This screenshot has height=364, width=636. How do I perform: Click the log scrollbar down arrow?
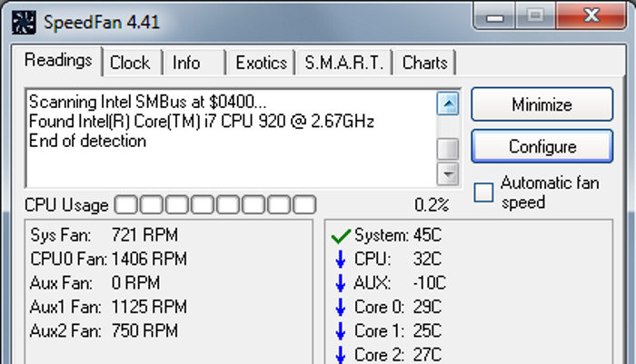pyautogui.click(x=448, y=174)
